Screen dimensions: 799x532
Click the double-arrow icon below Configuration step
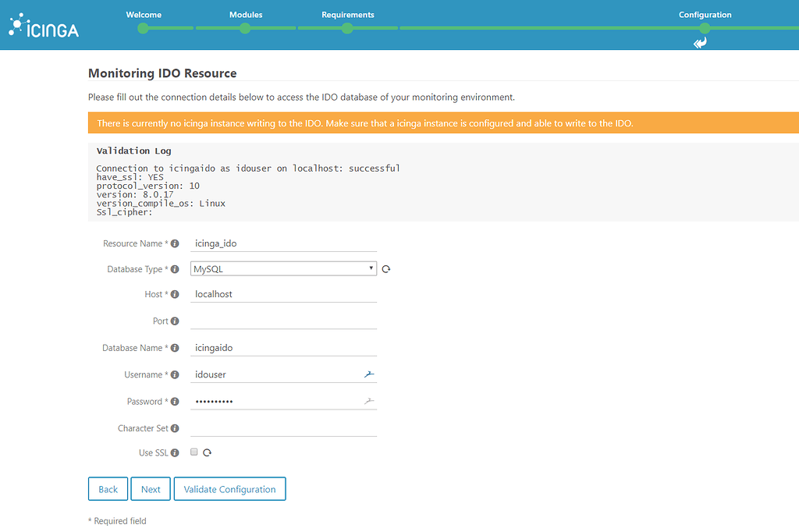tap(700, 42)
